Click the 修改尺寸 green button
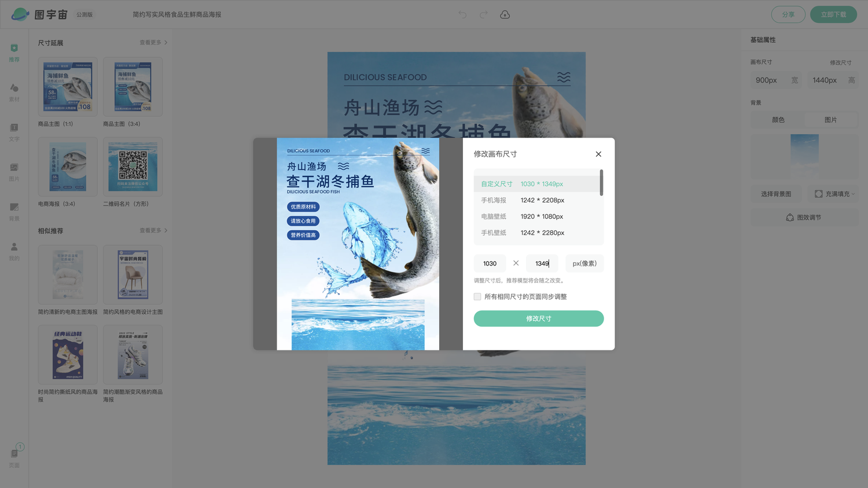This screenshot has height=488, width=868. click(x=539, y=319)
